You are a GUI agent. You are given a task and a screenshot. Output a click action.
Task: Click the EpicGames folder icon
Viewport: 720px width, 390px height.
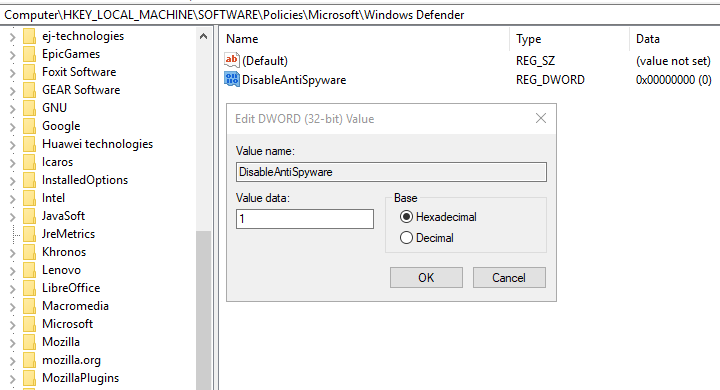pos(29,54)
